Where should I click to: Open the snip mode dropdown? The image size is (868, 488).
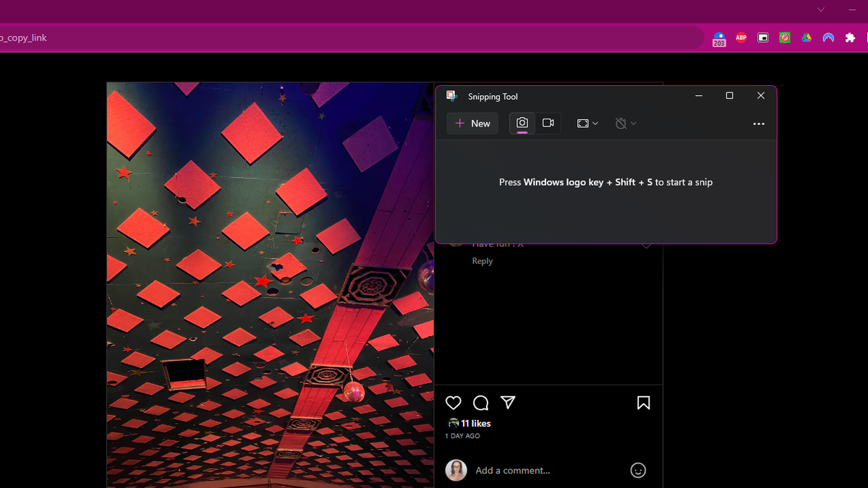(x=586, y=123)
